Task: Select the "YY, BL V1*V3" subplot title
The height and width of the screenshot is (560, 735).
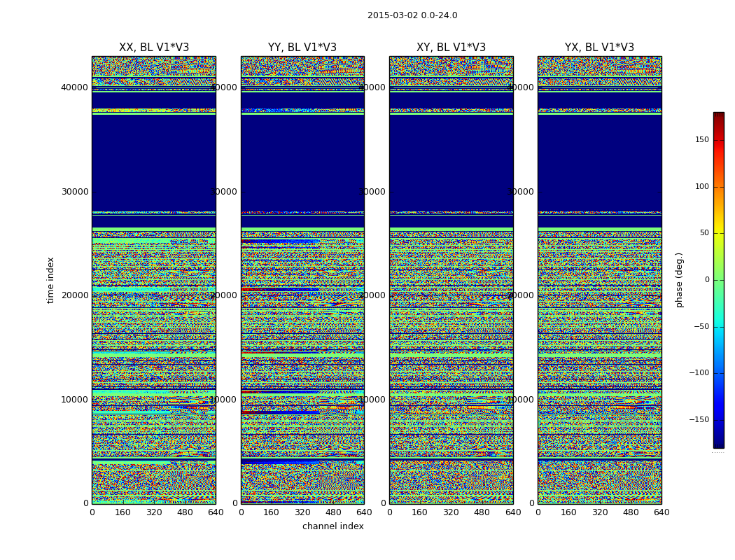Action: pyautogui.click(x=302, y=48)
